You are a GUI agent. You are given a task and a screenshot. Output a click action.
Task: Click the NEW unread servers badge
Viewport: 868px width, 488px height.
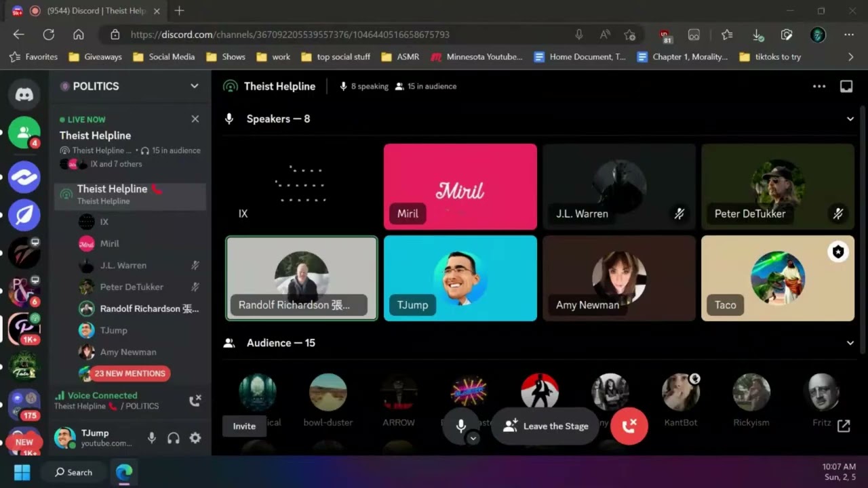[x=24, y=442]
